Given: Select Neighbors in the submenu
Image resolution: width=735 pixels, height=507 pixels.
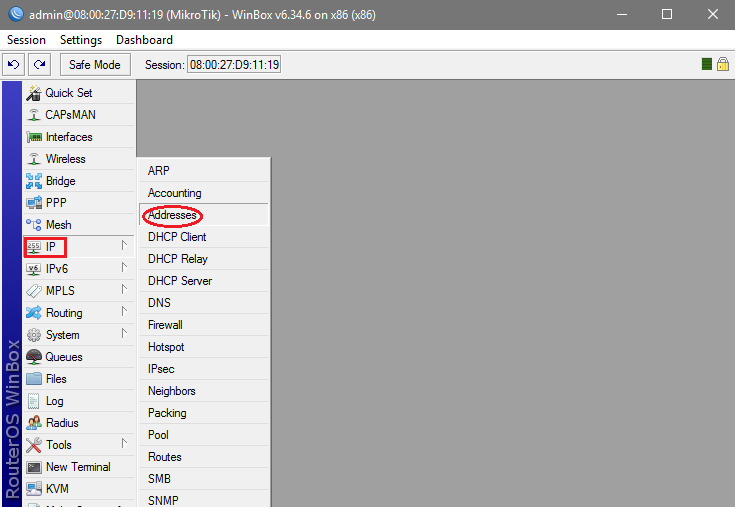Looking at the screenshot, I should coord(204,391).
